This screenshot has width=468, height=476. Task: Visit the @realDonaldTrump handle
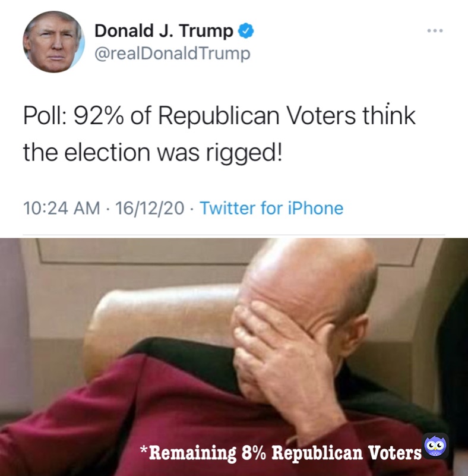click(172, 53)
